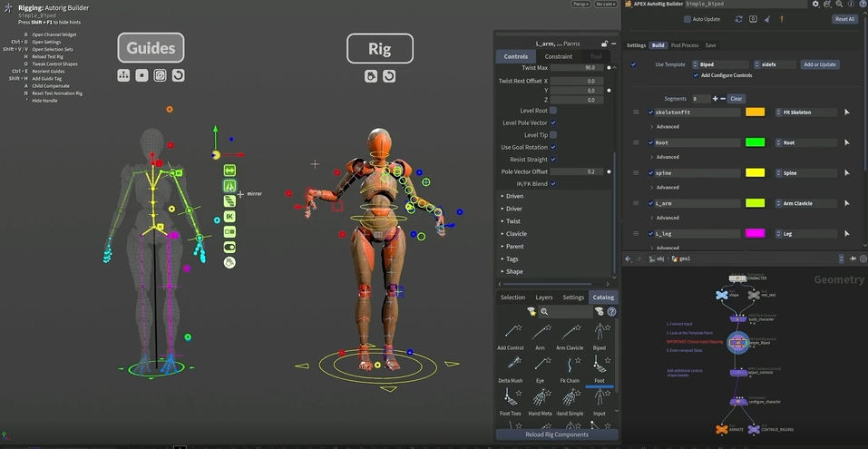Click the Clear button next to Segments

click(736, 99)
